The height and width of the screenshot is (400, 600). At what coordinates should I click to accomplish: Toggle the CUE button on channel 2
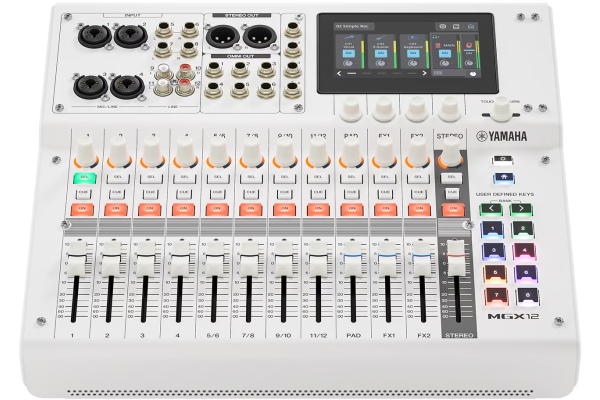(x=118, y=193)
